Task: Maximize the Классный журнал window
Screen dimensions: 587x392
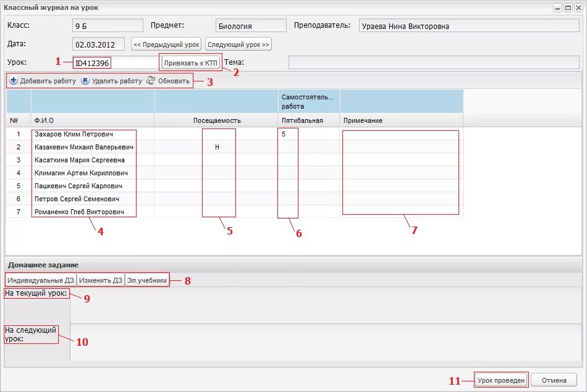Action: (568, 7)
